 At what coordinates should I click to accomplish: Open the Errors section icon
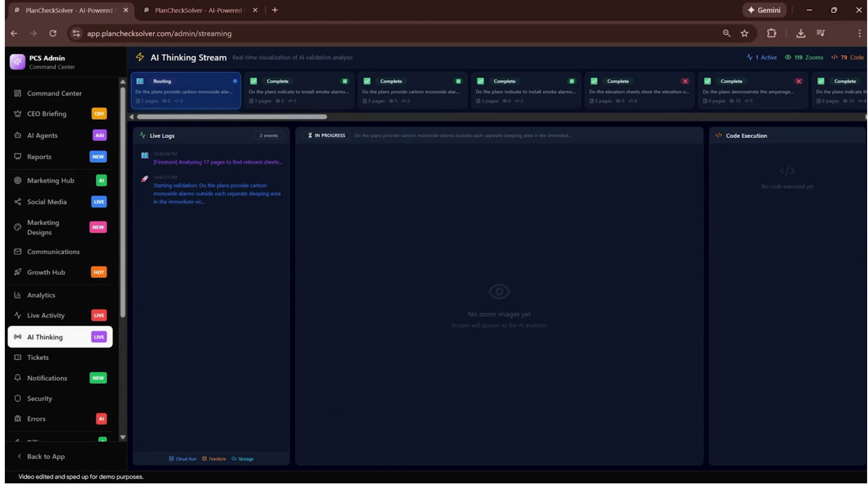click(x=18, y=418)
